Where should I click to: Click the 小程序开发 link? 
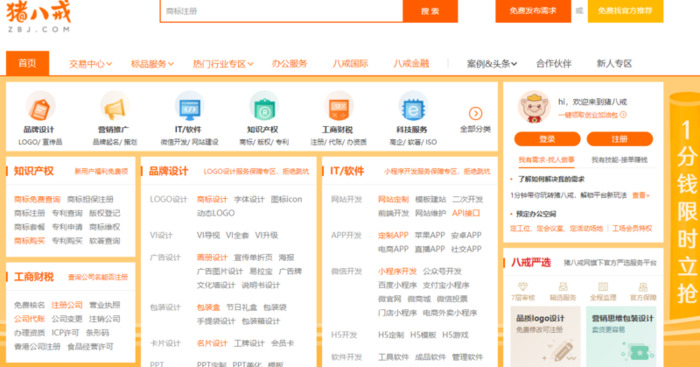[x=397, y=271]
